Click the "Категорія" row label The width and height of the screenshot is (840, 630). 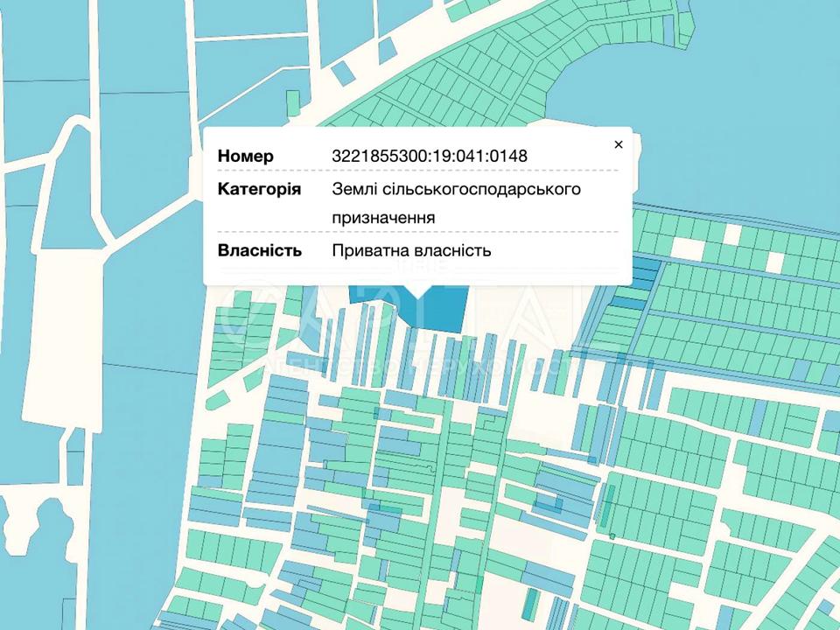pyautogui.click(x=259, y=189)
